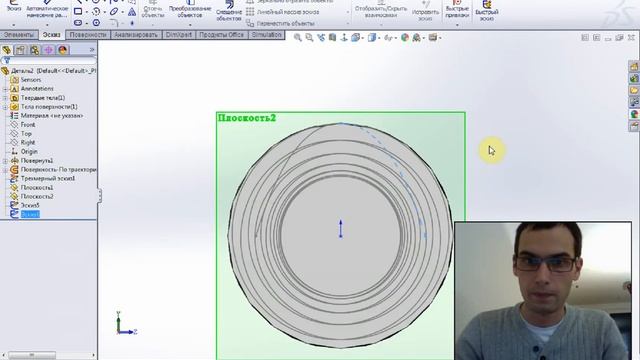Switch to the Эскиз tab

52,35
